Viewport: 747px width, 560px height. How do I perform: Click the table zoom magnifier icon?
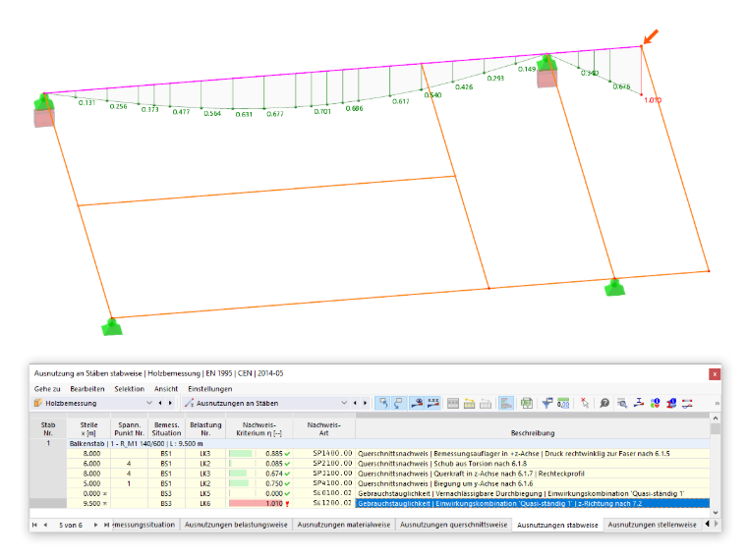(x=622, y=404)
